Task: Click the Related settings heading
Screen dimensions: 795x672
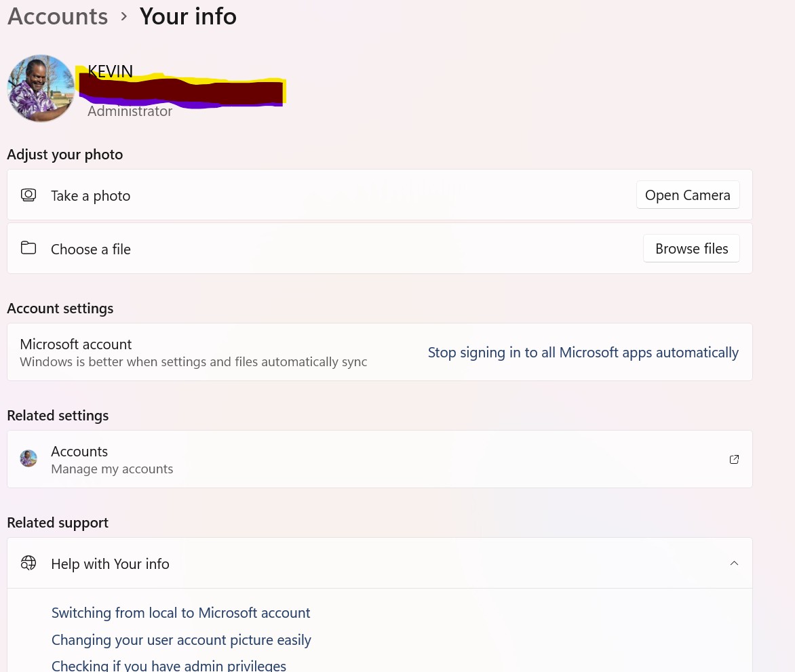Action: point(58,416)
